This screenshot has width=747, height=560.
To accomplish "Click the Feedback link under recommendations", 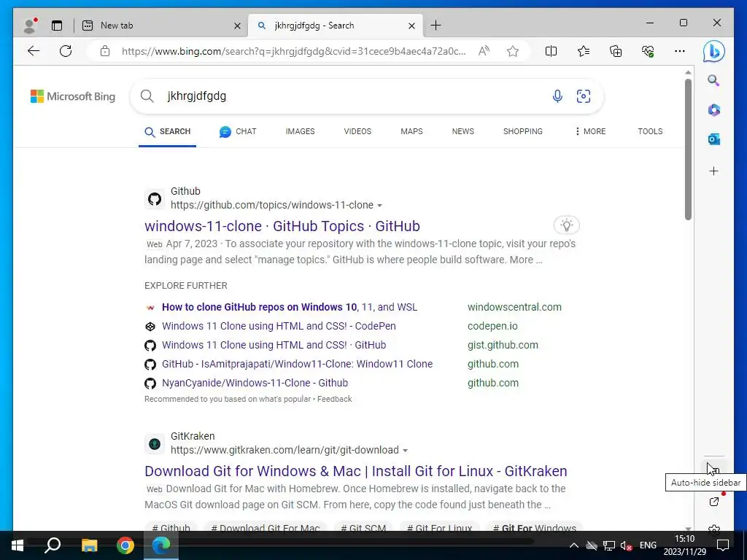I will [334, 399].
